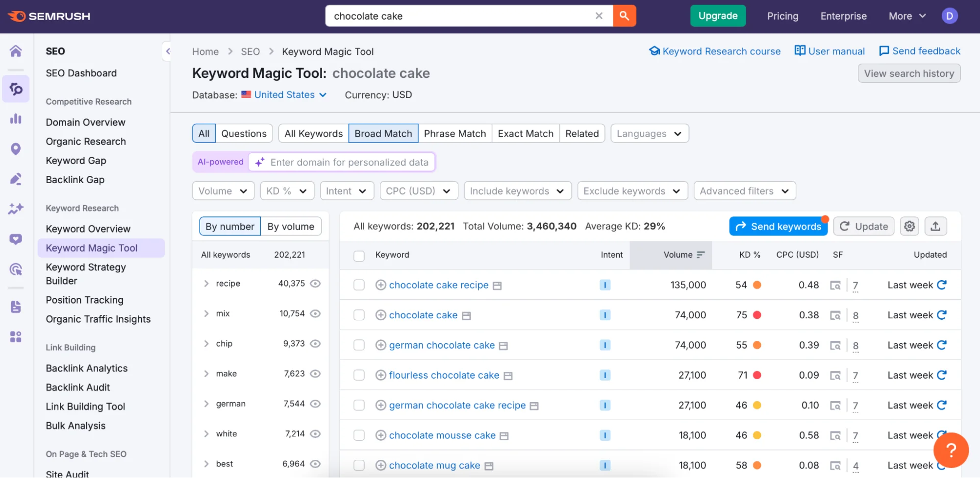
Task: Click the green Upgrade button
Action: [x=718, y=16]
